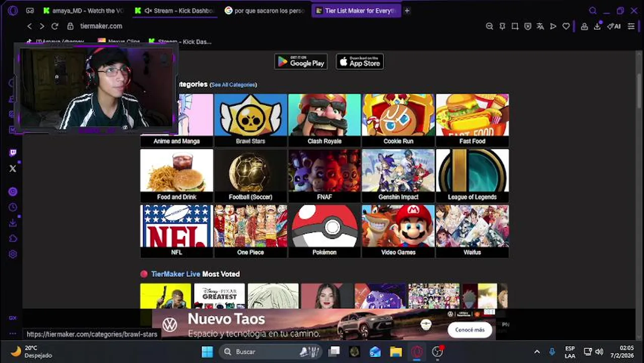644x363 pixels.
Task: Click the Get it on Google Play badge
Action: pyautogui.click(x=301, y=62)
